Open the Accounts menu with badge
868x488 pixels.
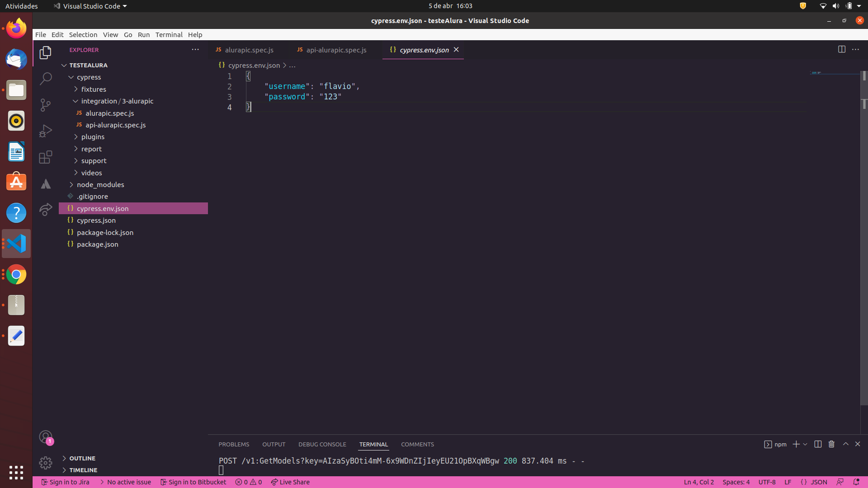click(45, 437)
